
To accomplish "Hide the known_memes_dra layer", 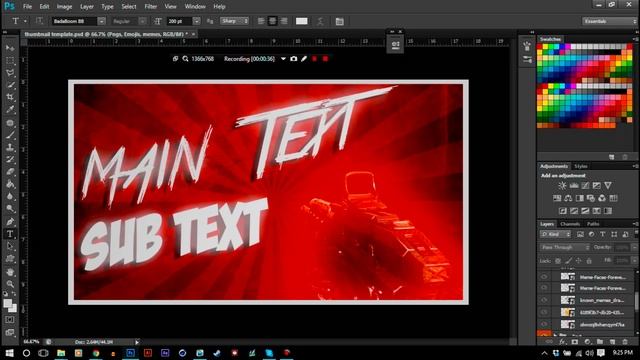I will click(544, 300).
